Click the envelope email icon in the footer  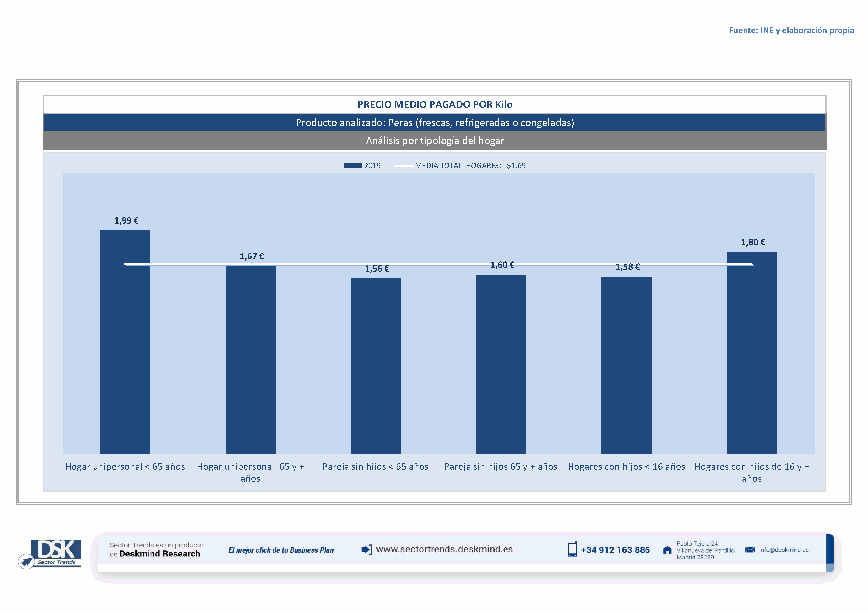click(750, 550)
